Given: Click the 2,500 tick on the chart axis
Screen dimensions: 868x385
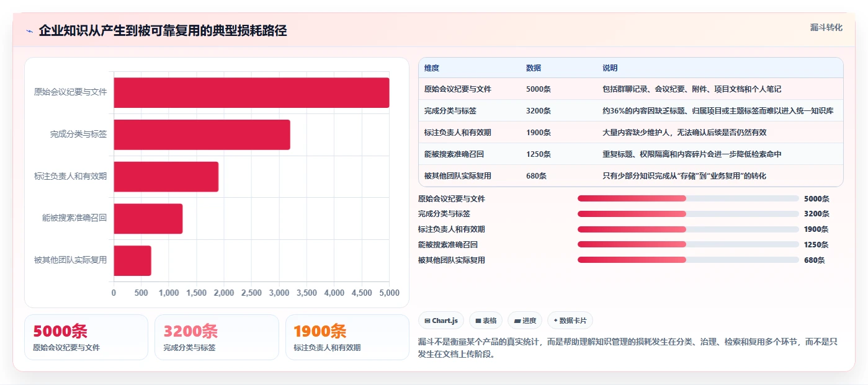Looking at the screenshot, I should [x=251, y=293].
